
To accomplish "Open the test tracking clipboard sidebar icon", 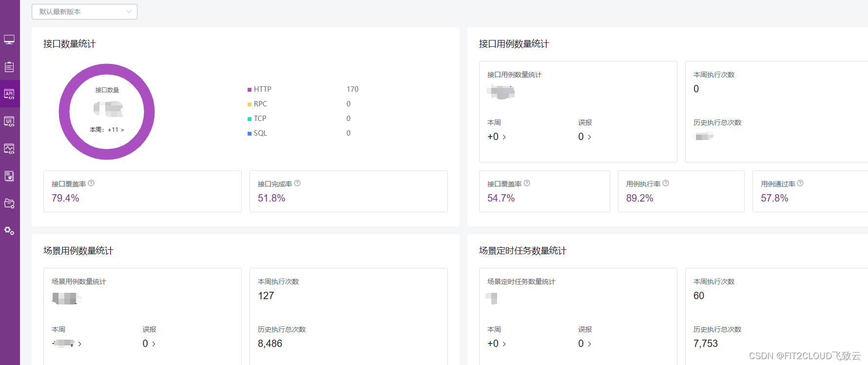I will click(9, 67).
